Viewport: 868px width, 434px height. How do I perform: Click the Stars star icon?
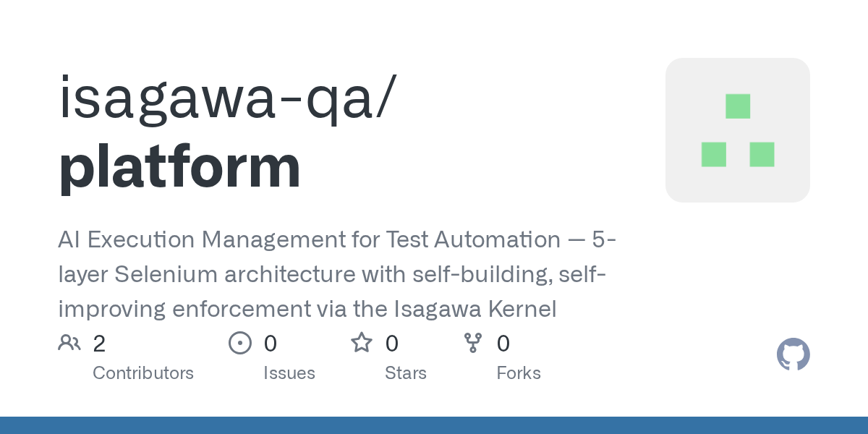click(x=361, y=343)
